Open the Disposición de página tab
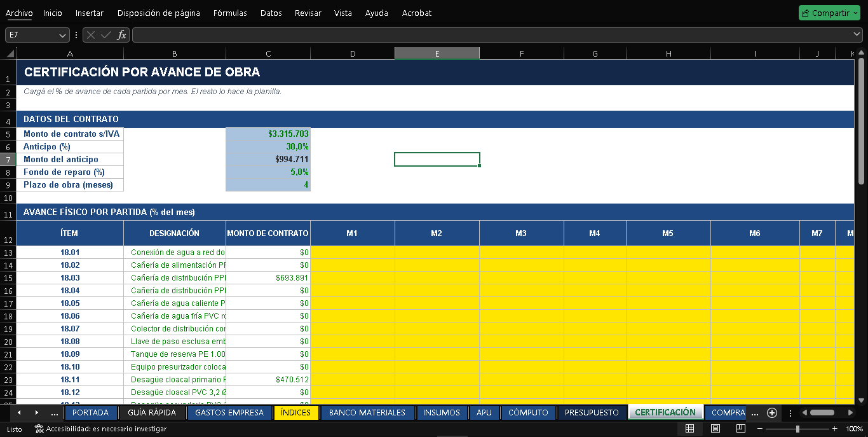This screenshot has width=868, height=437. coord(159,13)
